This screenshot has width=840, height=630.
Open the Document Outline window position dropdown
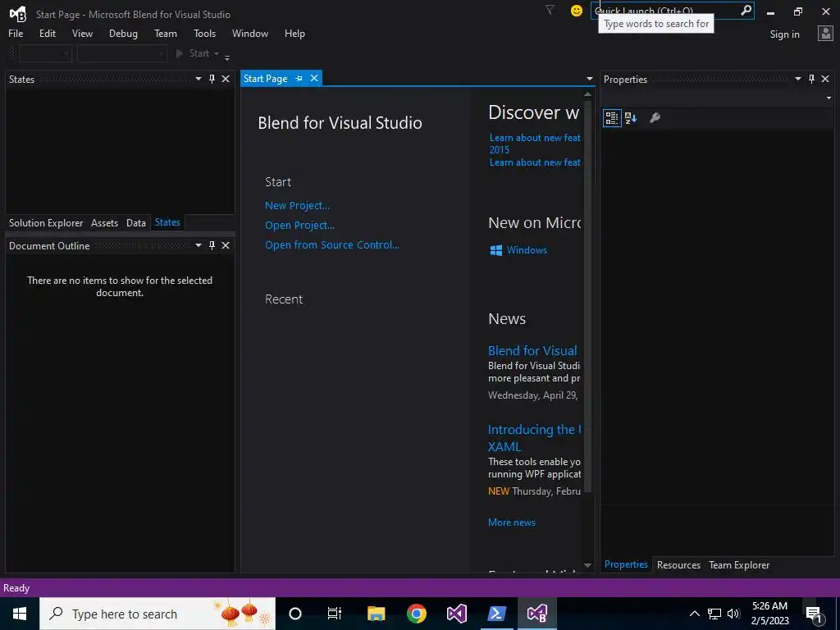(x=199, y=245)
